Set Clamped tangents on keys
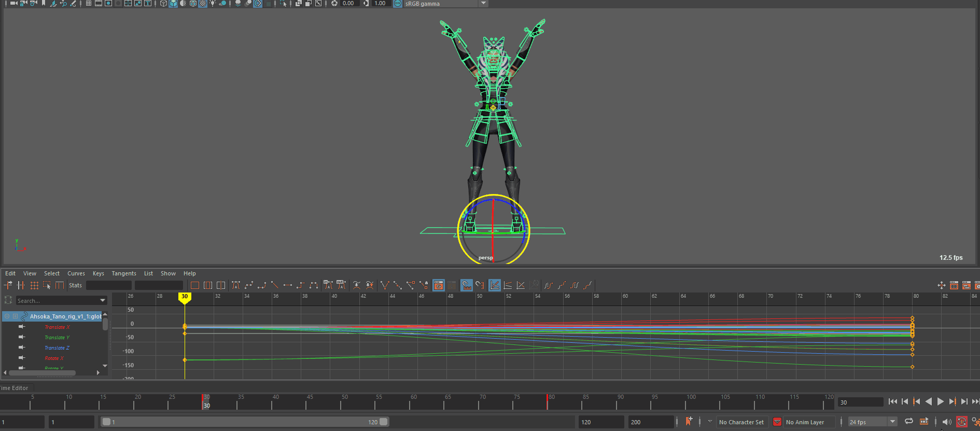The width and height of the screenshot is (980, 431). (x=262, y=285)
